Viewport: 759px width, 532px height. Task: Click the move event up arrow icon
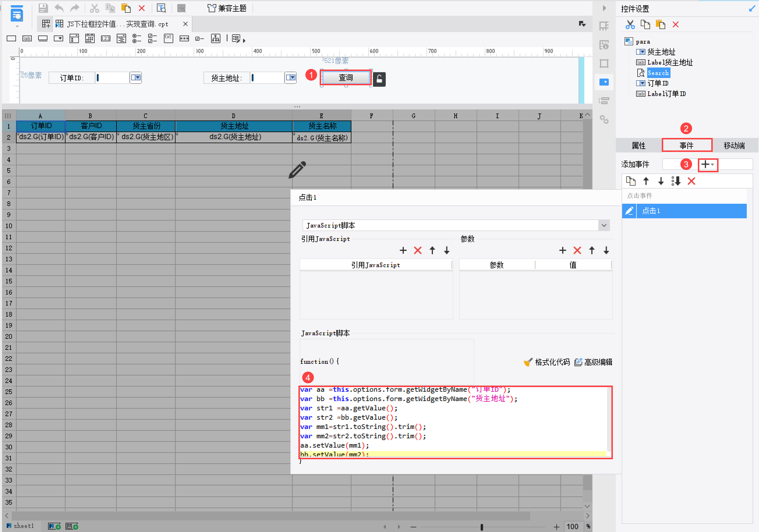pos(646,181)
